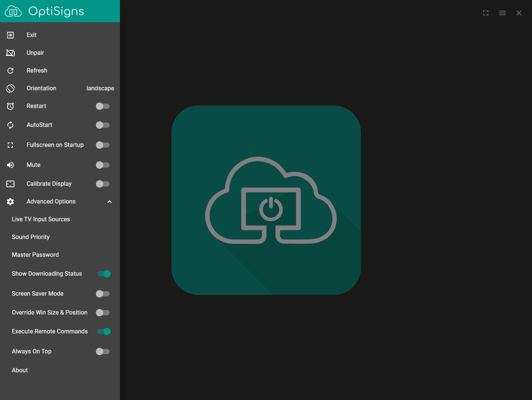
Task: Click the AutoStart sync icon
Action: tap(10, 125)
